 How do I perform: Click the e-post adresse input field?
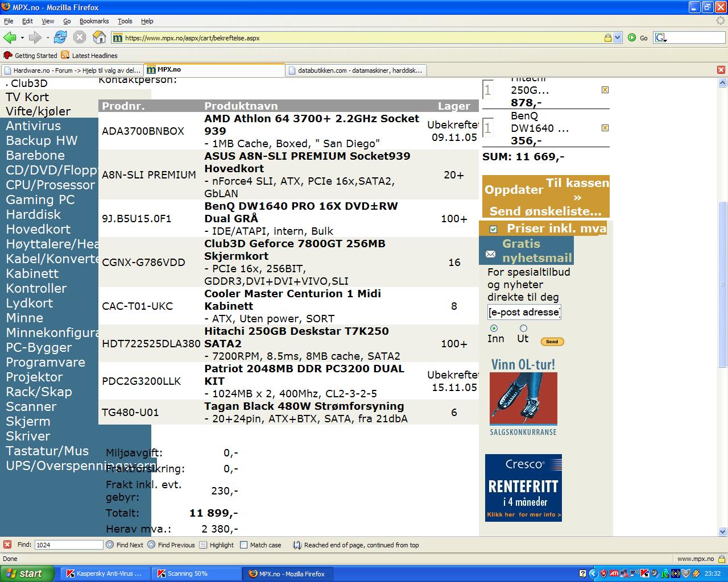pyautogui.click(x=524, y=312)
